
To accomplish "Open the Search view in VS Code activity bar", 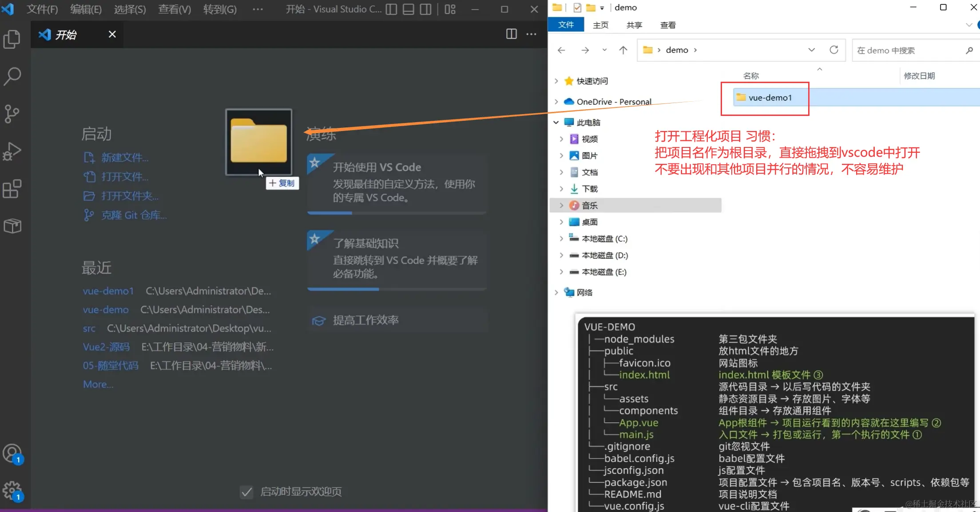I will (x=12, y=76).
